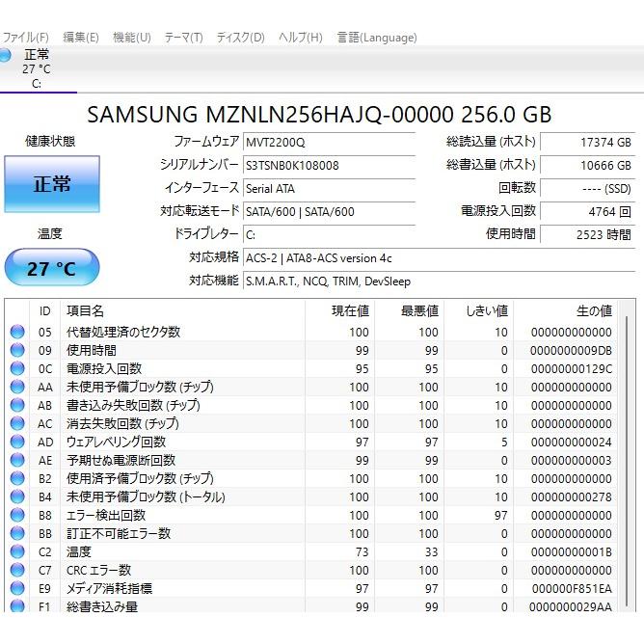644x644 pixels.
Task: Open the ディスク(D) menu
Action: 240,38
